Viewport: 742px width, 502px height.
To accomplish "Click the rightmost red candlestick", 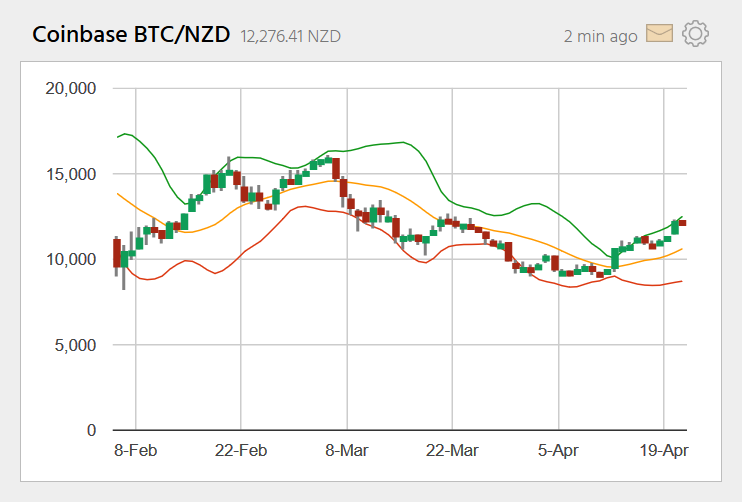I will [x=682, y=223].
